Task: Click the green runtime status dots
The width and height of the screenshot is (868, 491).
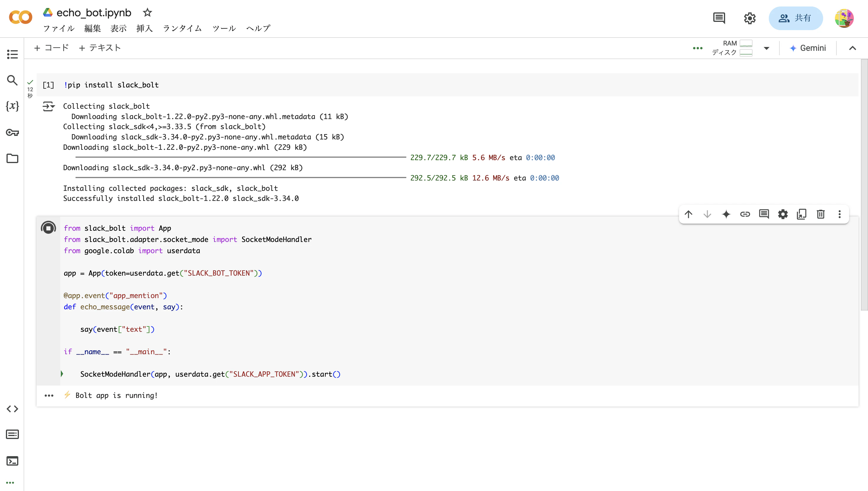Action: pyautogui.click(x=697, y=48)
